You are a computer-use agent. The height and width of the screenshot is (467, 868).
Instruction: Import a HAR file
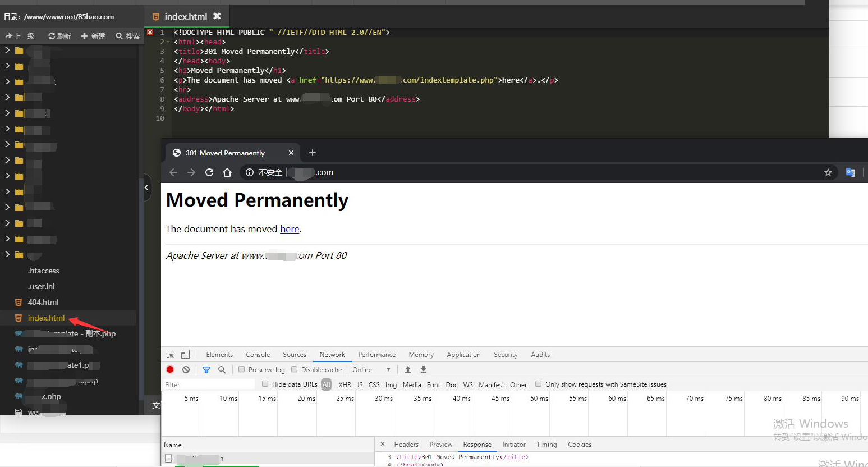(x=408, y=369)
